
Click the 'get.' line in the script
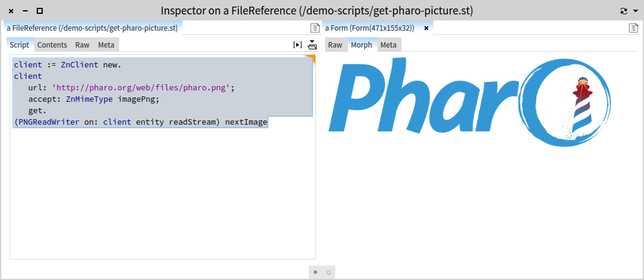[37, 111]
